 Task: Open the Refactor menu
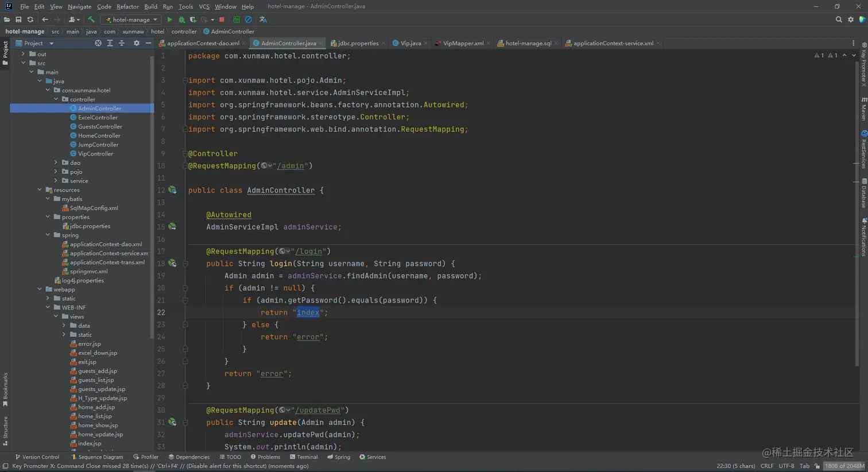[127, 7]
